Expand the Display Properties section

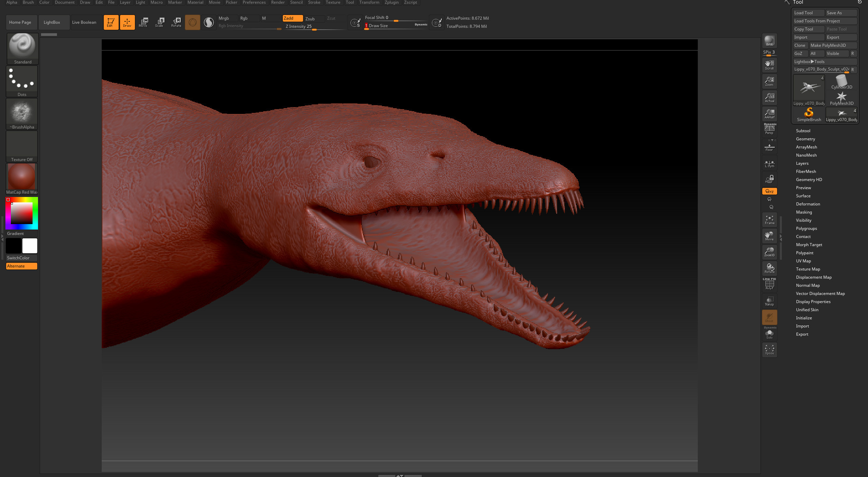click(x=813, y=302)
